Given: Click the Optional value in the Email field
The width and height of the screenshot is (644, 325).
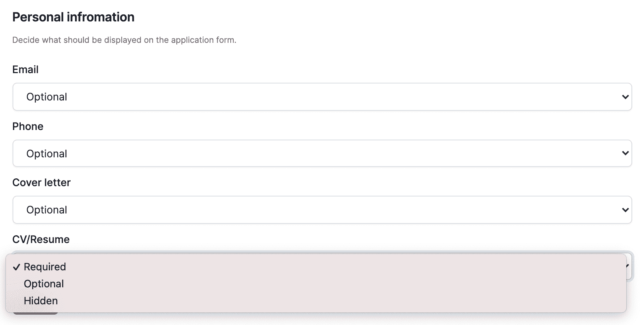Looking at the screenshot, I should point(47,97).
